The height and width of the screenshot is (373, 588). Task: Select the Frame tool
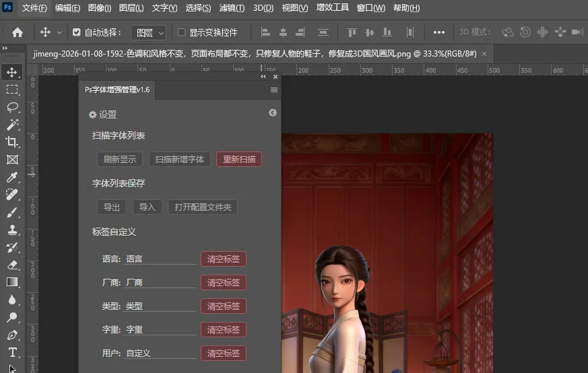click(12, 160)
